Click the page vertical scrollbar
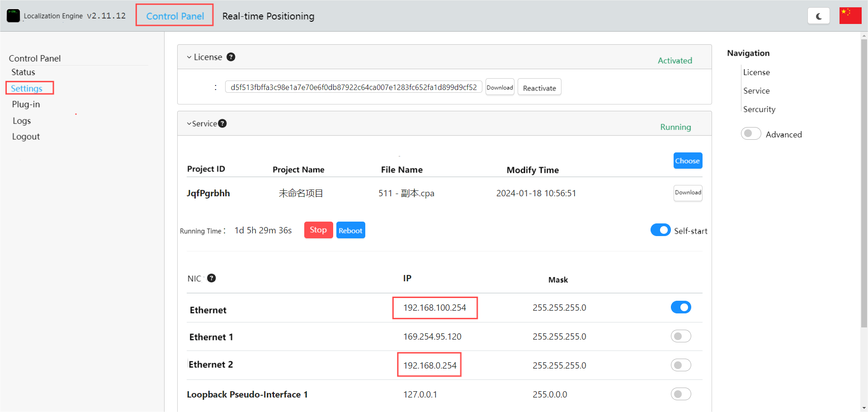 (x=864, y=181)
